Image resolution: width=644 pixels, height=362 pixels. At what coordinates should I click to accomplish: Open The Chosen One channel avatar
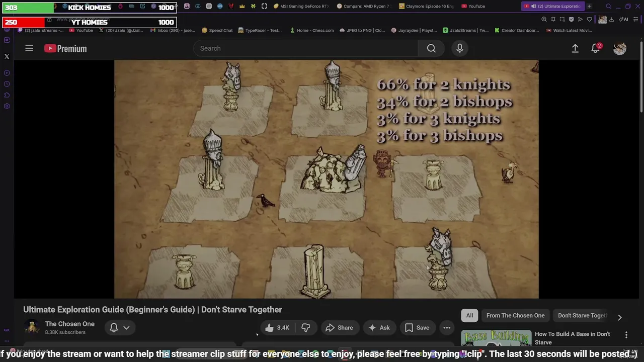pyautogui.click(x=32, y=327)
